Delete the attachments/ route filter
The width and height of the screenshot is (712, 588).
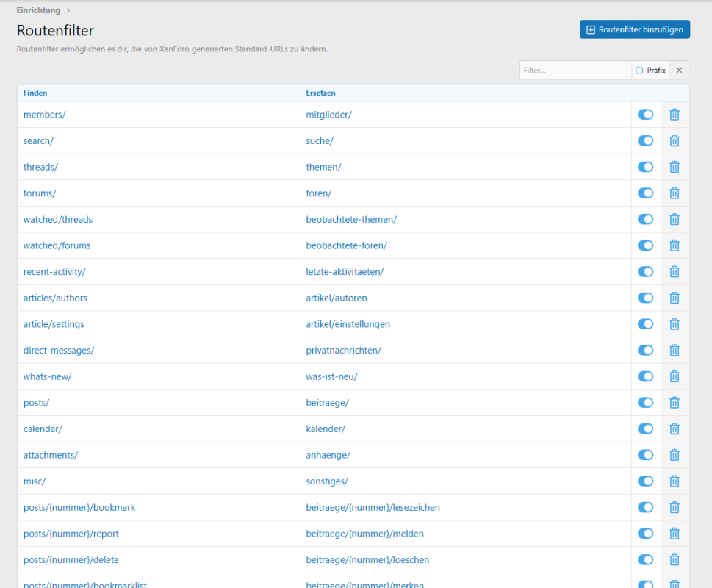(x=675, y=455)
